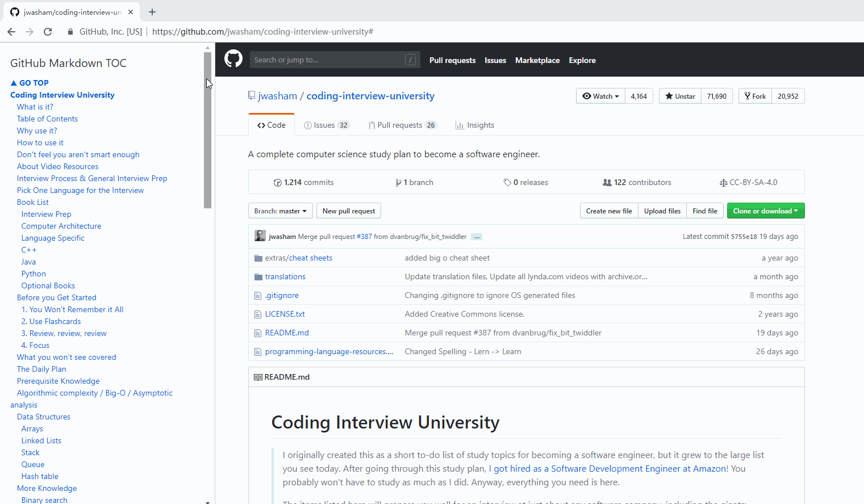The height and width of the screenshot is (504, 864).
Task: Jump to Linked Lists in TOC
Action: tap(41, 440)
